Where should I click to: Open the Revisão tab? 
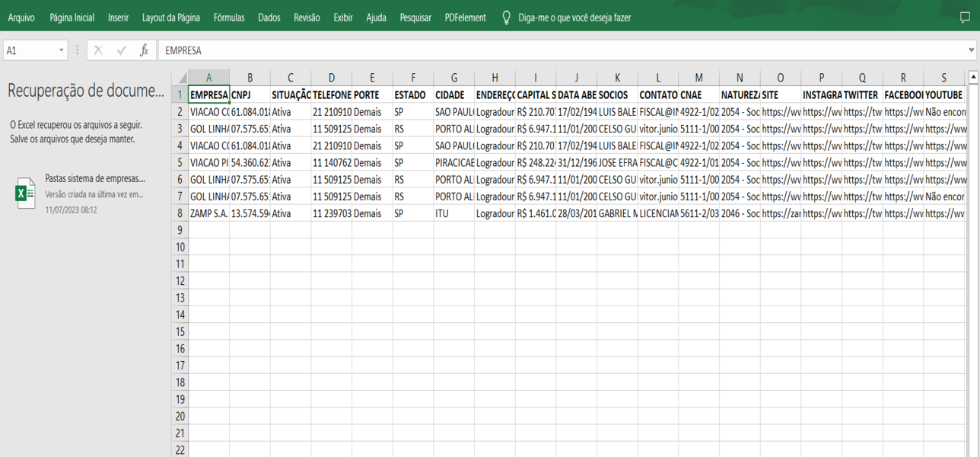coord(307,18)
